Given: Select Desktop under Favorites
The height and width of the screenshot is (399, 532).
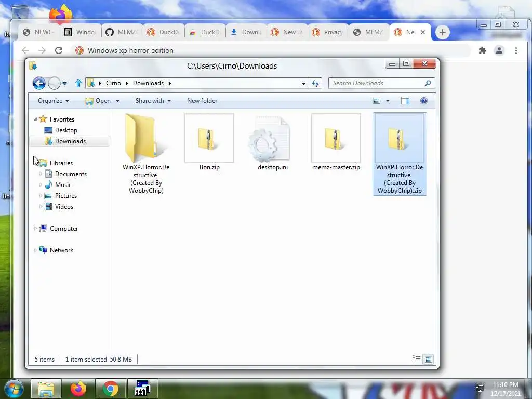Looking at the screenshot, I should pyautogui.click(x=66, y=130).
